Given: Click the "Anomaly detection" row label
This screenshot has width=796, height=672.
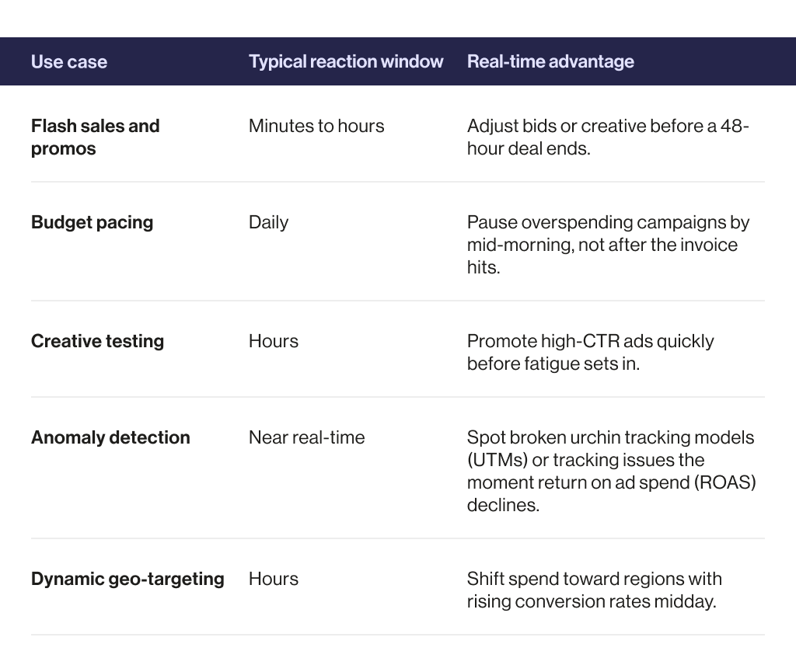Looking at the screenshot, I should [x=110, y=437].
